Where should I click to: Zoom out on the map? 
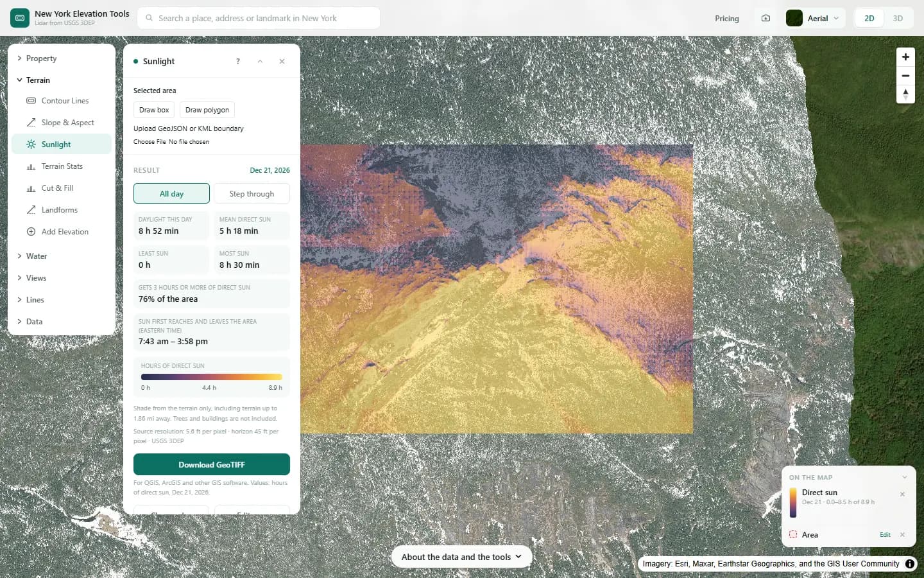coord(905,76)
